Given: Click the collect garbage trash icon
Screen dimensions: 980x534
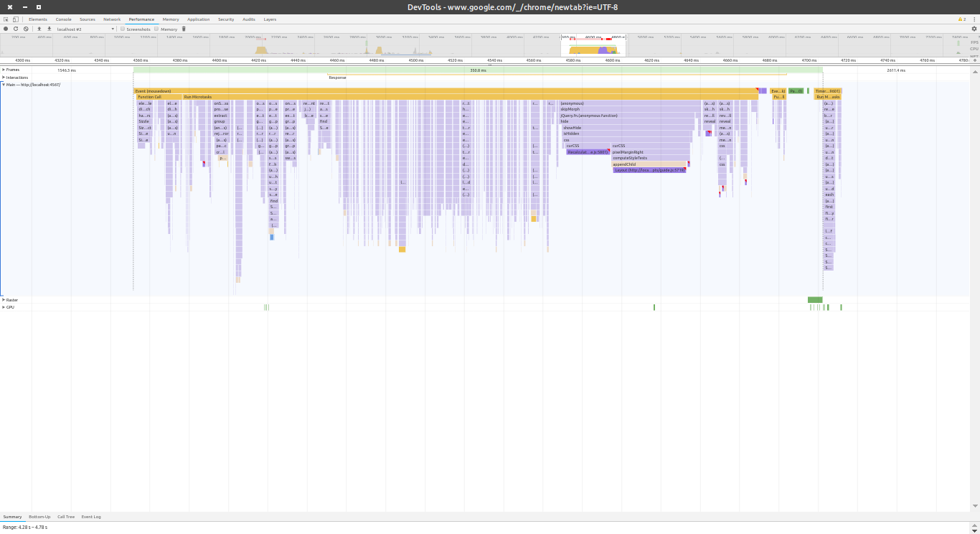Looking at the screenshot, I should pos(184,29).
